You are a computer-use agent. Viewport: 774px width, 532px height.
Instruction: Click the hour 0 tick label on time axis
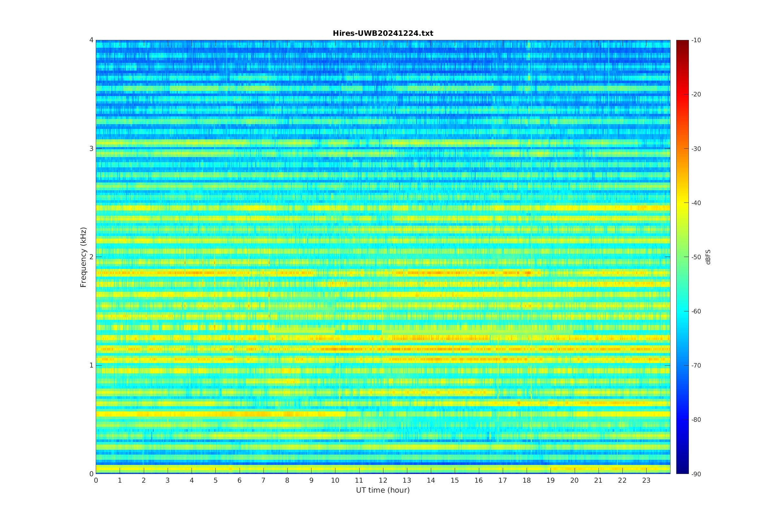[x=96, y=480]
